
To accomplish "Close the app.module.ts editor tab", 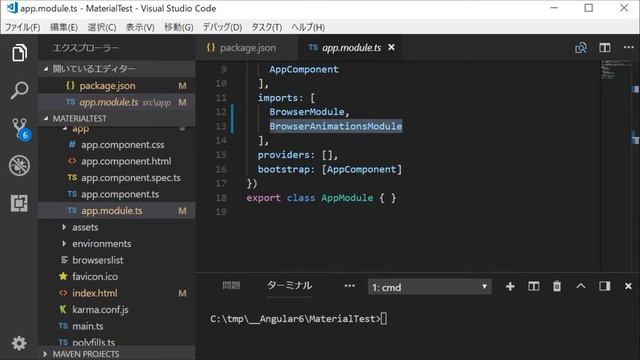I will point(391,47).
